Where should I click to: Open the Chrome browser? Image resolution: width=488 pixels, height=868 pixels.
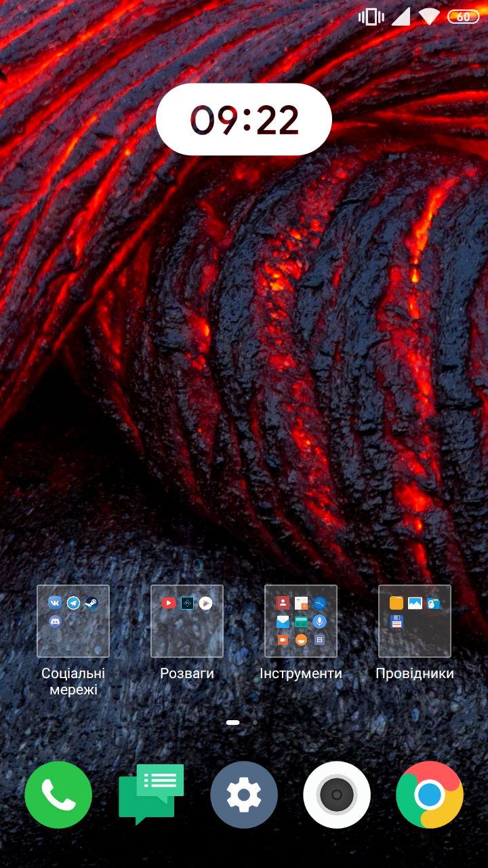click(430, 795)
